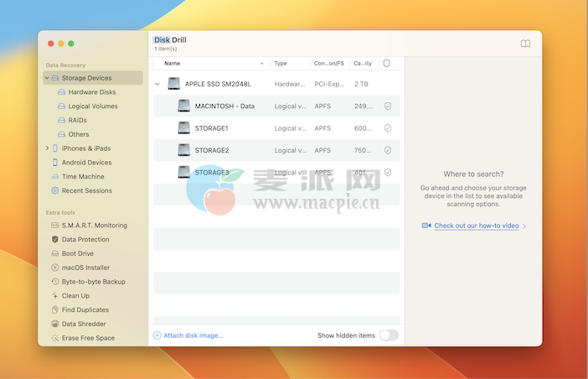This screenshot has width=588, height=379.
Task: Click the PCI-Exp... connection cell
Action: 329,84
